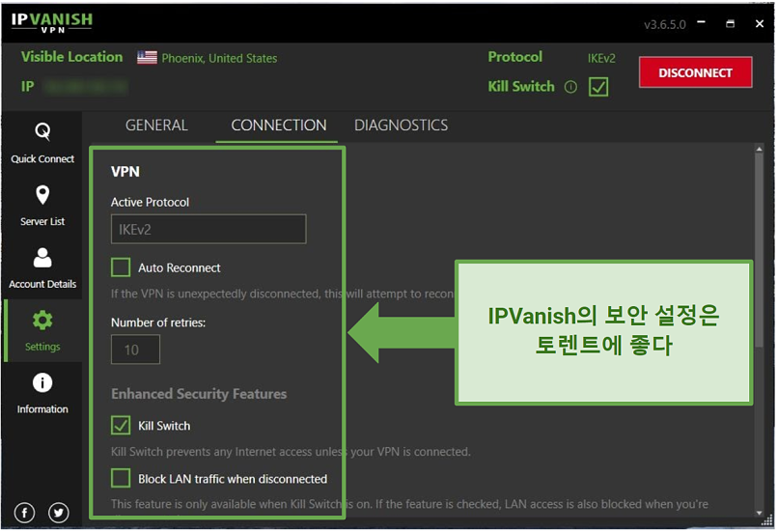778x532 pixels.
Task: Click the v3.6.5.0 version label
Action: click(x=665, y=24)
